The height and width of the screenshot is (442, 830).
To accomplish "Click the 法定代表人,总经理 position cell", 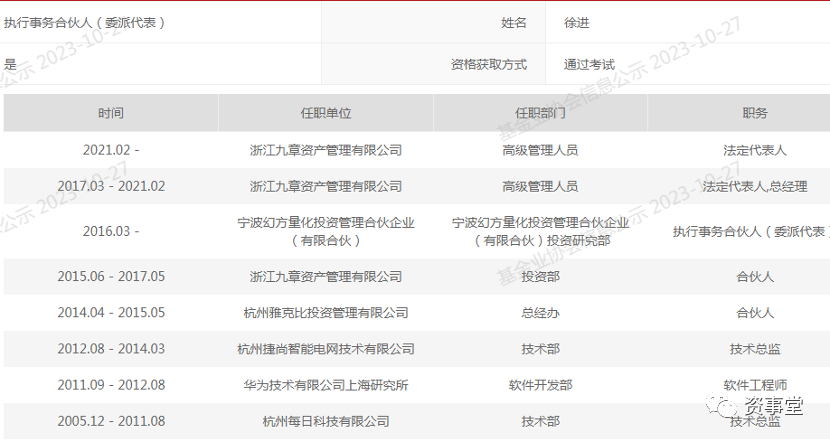I will pos(754,186).
